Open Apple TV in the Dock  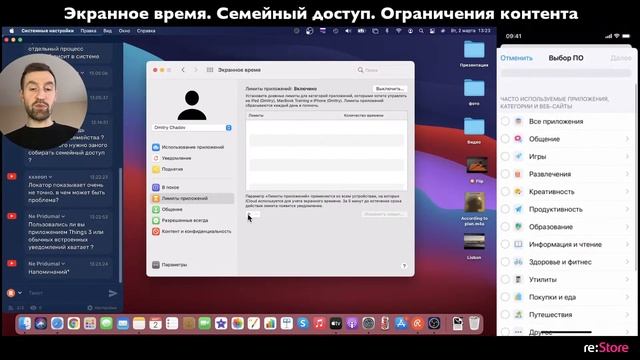coord(336,324)
